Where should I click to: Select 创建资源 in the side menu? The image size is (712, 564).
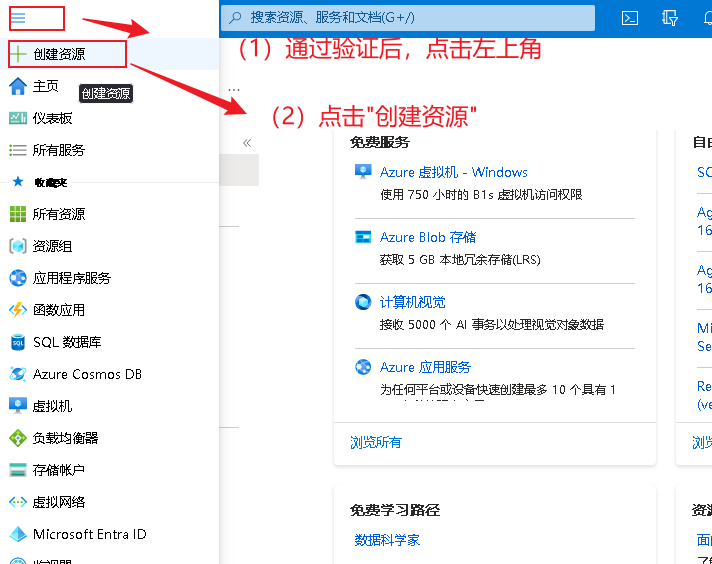(x=59, y=54)
